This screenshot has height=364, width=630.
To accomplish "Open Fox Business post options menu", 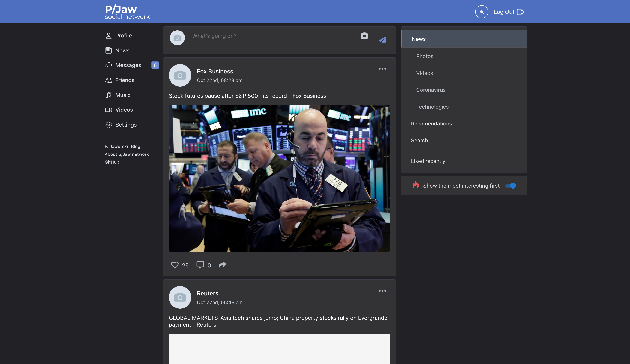I will pos(382,69).
